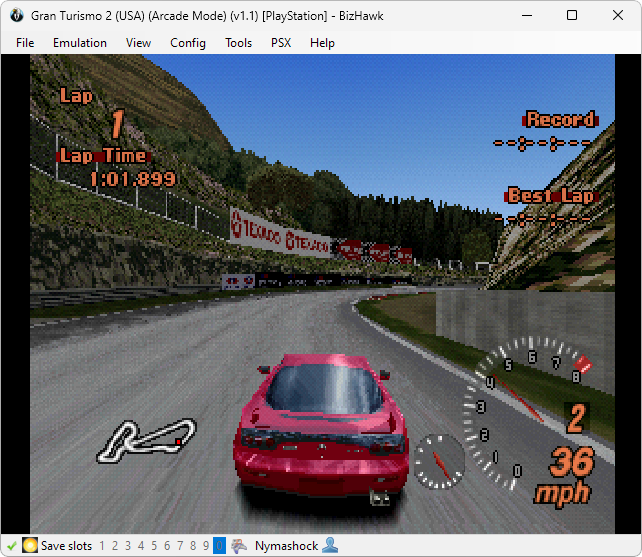
Task: Open the Tools menu
Action: [x=238, y=43]
